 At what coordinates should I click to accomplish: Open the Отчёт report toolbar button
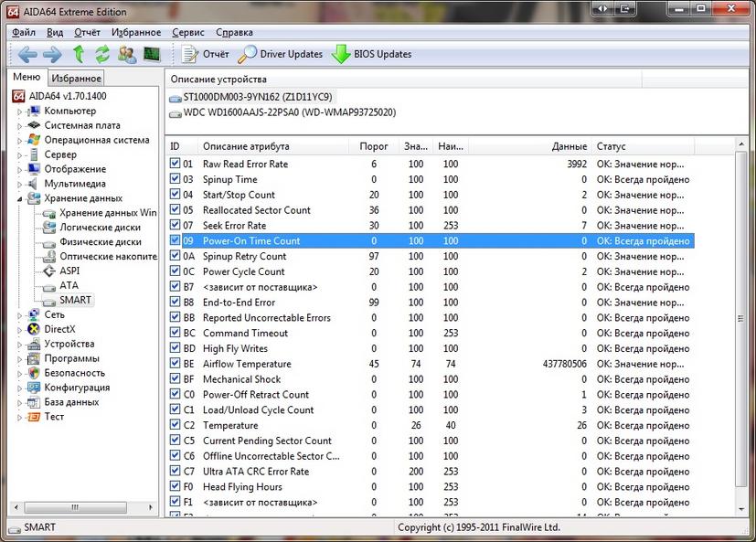tap(206, 54)
